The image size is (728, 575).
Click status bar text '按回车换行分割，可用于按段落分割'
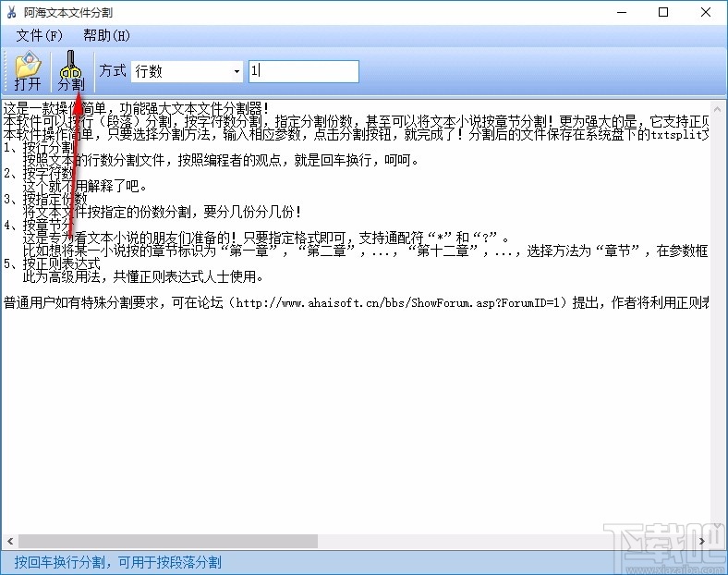(118, 562)
